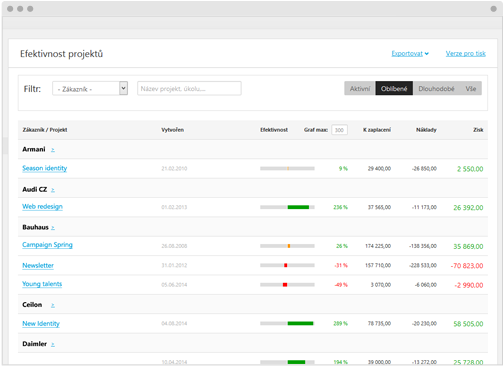Open the Campaign Spring project

(47, 245)
